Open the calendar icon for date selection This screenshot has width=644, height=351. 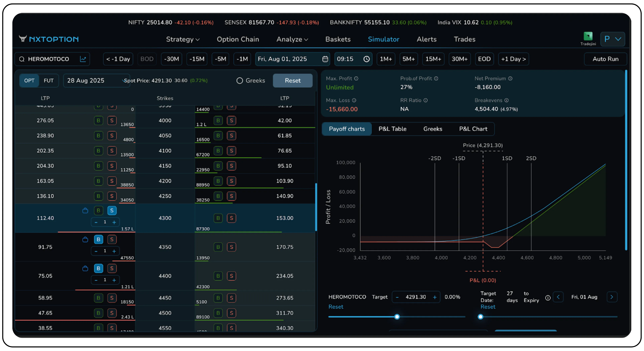point(325,59)
